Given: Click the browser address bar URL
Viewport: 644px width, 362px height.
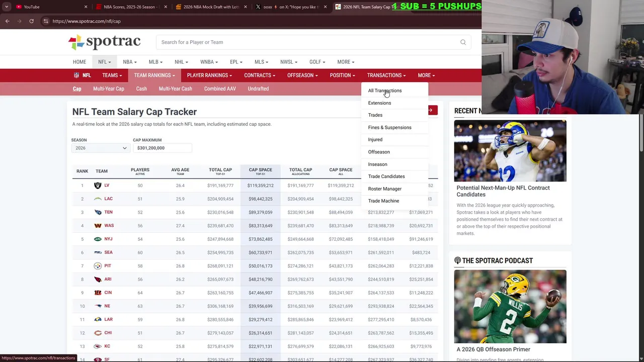Looking at the screenshot, I should (87, 21).
